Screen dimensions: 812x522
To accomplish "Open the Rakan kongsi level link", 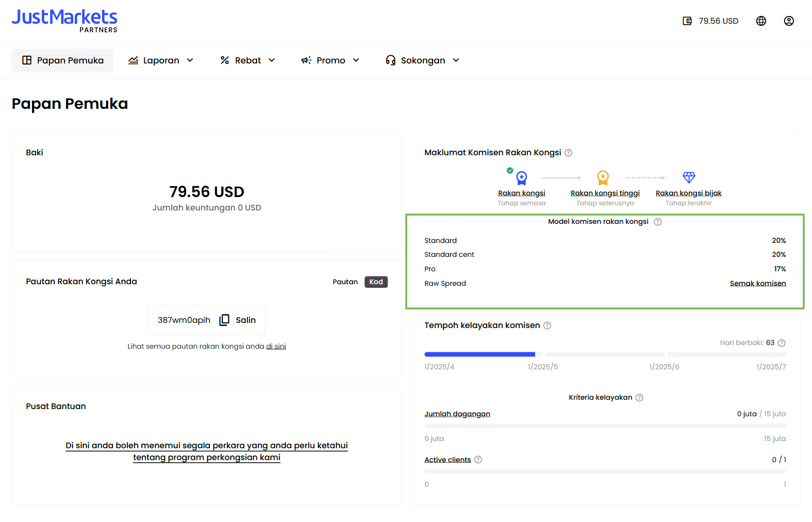I will [521, 193].
